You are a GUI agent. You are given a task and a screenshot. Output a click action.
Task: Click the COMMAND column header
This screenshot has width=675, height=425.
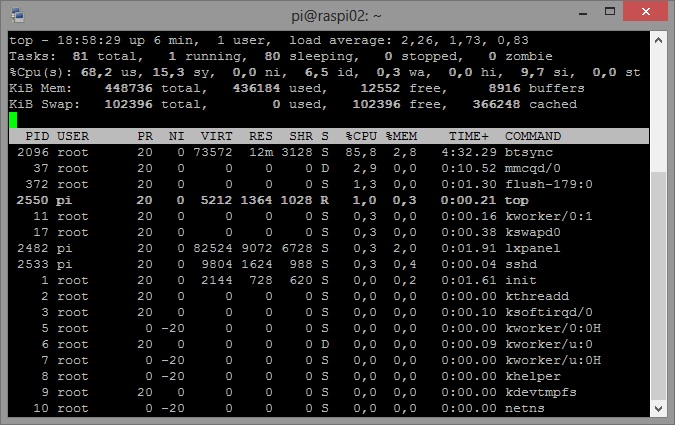pos(533,136)
